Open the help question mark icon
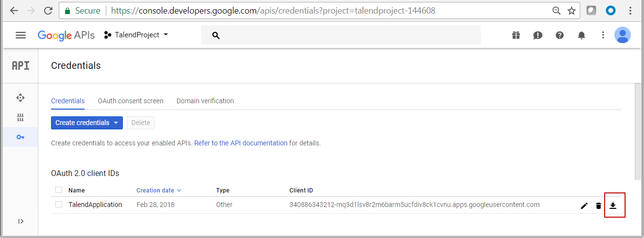The image size is (644, 238). (559, 35)
